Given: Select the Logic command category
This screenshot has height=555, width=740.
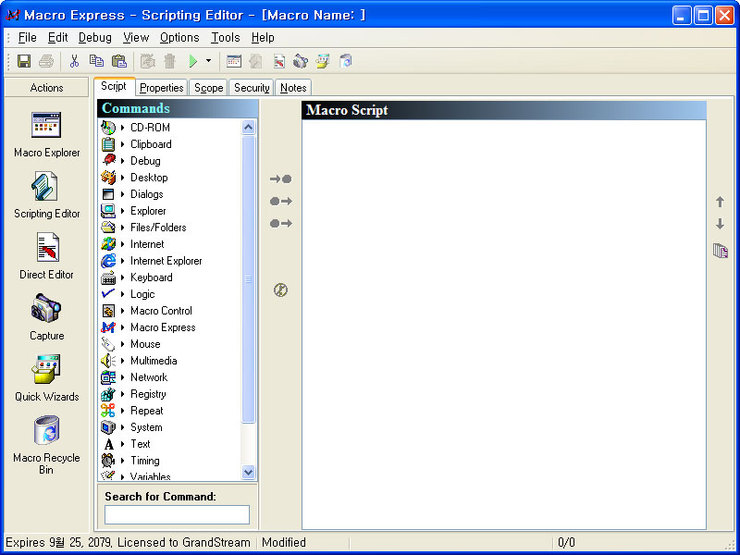Looking at the screenshot, I should coord(143,294).
